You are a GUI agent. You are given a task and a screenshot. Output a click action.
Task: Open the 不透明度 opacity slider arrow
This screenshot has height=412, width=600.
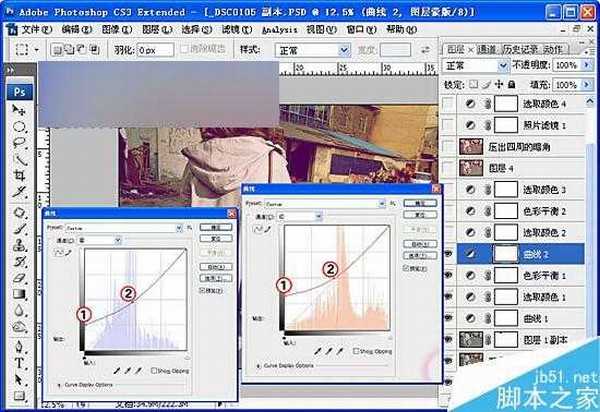pos(587,65)
